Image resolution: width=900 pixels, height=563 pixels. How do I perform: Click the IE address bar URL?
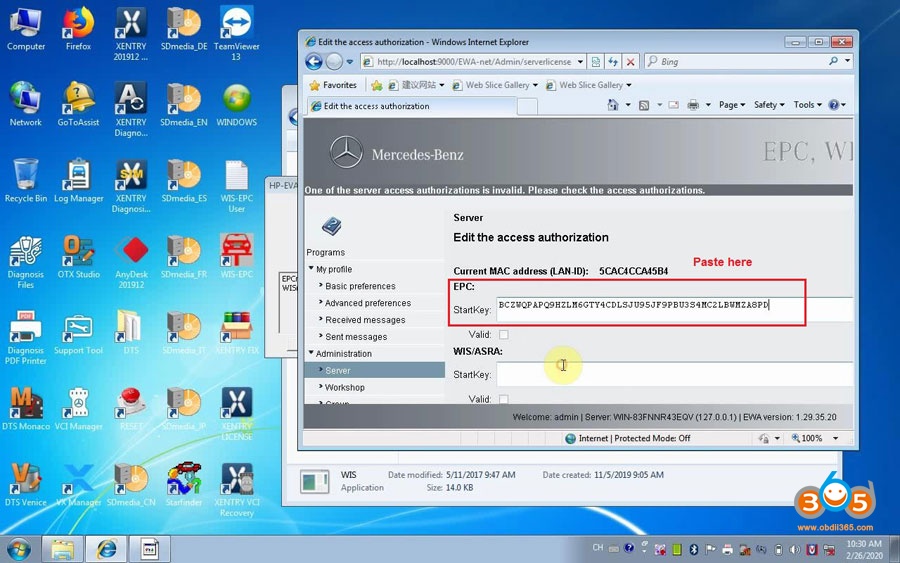click(474, 61)
